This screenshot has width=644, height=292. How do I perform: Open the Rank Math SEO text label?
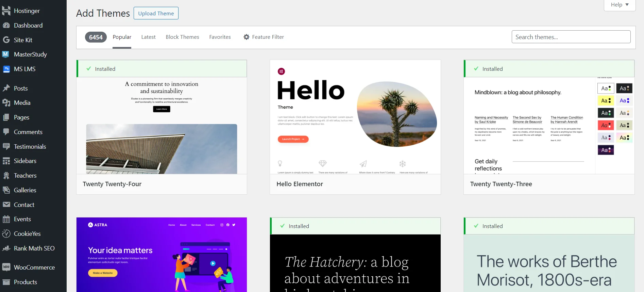[x=34, y=248]
